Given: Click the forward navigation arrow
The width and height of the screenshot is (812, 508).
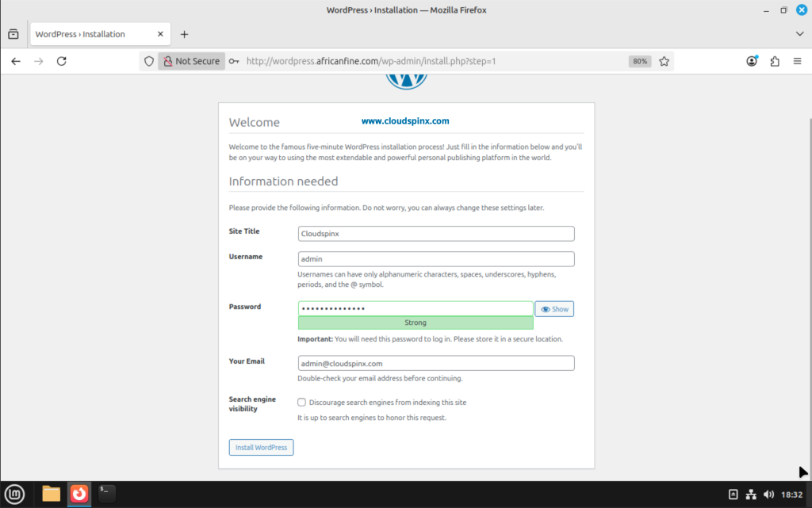Looking at the screenshot, I should pyautogui.click(x=38, y=61).
